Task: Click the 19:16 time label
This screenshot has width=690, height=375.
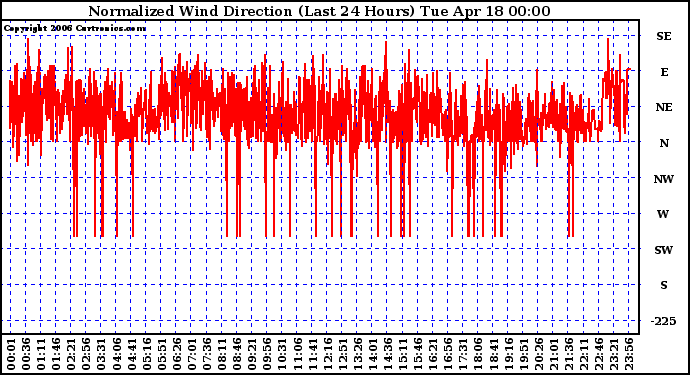Action: pyautogui.click(x=508, y=354)
